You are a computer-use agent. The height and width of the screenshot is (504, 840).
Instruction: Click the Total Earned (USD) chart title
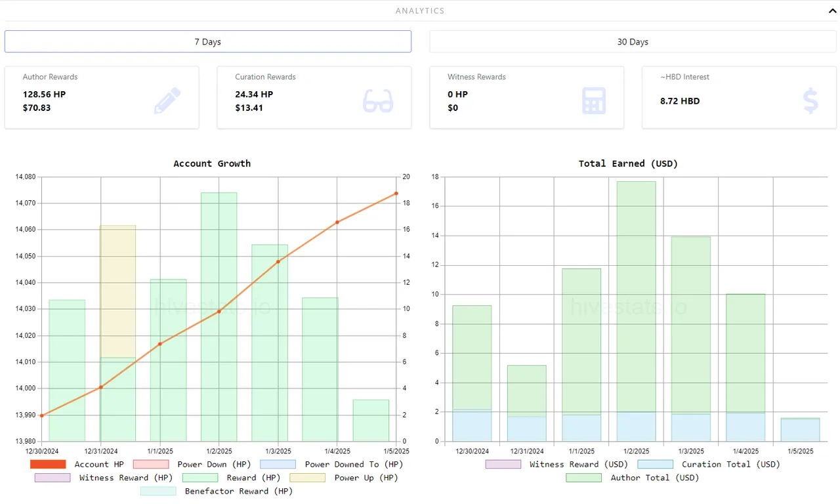pyautogui.click(x=628, y=163)
